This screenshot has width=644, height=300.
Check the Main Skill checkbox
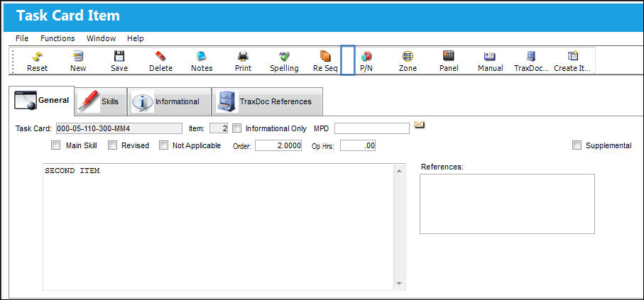click(55, 145)
